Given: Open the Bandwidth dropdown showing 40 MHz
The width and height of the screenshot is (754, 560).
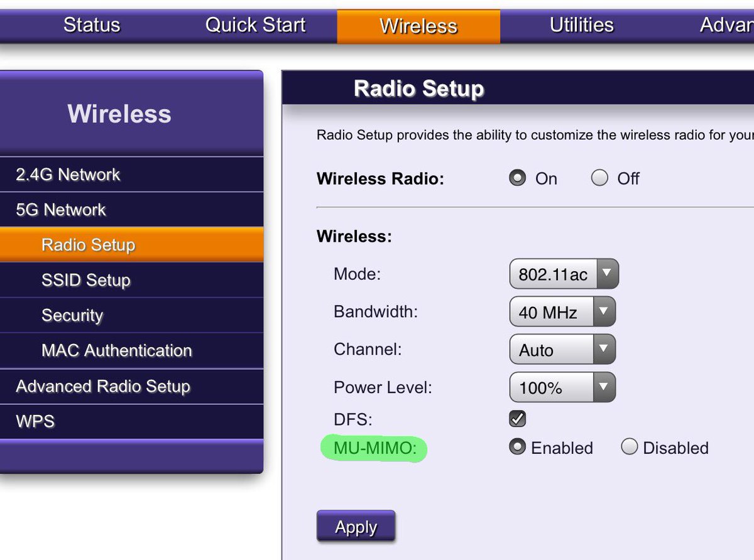Looking at the screenshot, I should [562, 312].
